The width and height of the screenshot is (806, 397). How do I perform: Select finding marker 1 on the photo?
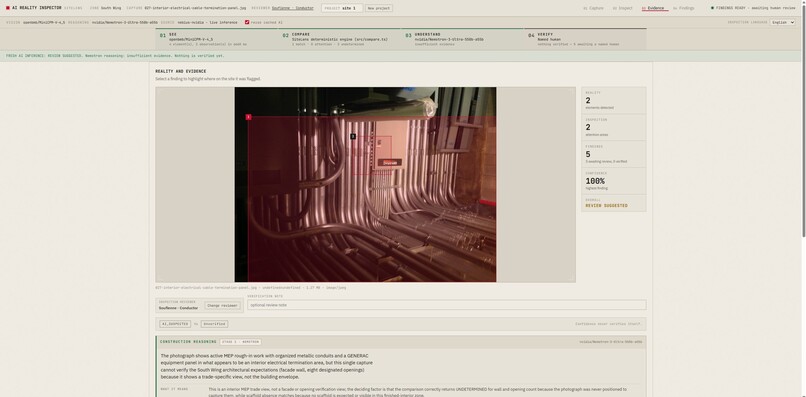[249, 117]
